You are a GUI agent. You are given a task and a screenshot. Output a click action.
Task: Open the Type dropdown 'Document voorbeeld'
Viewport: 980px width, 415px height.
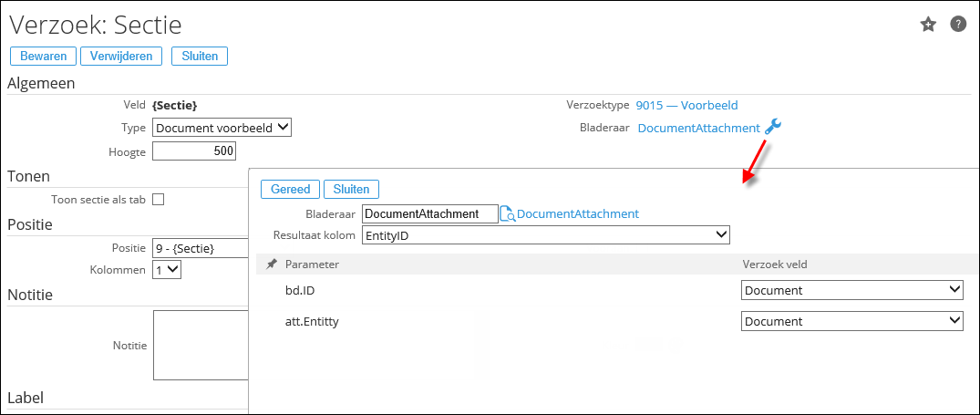pos(222,128)
